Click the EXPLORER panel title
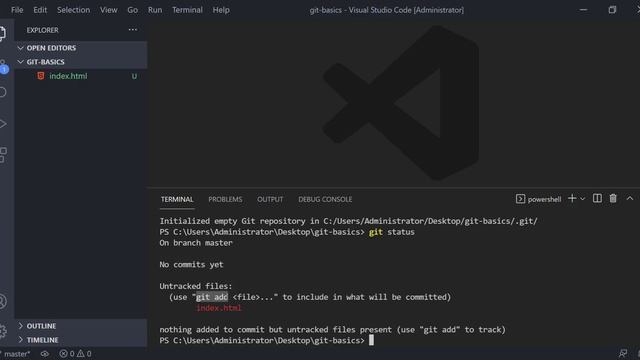Screen dimensions: 640x360 pos(42,30)
